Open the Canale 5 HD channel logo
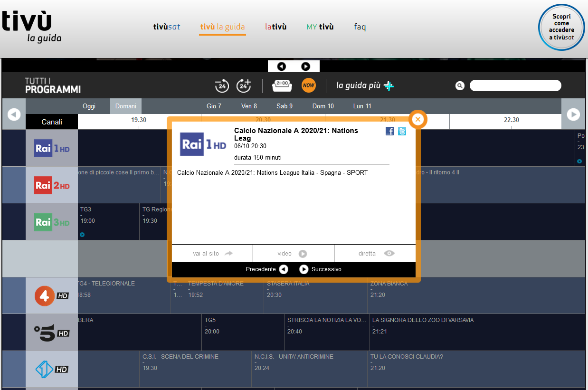This screenshot has height=390, width=588. 52,332
